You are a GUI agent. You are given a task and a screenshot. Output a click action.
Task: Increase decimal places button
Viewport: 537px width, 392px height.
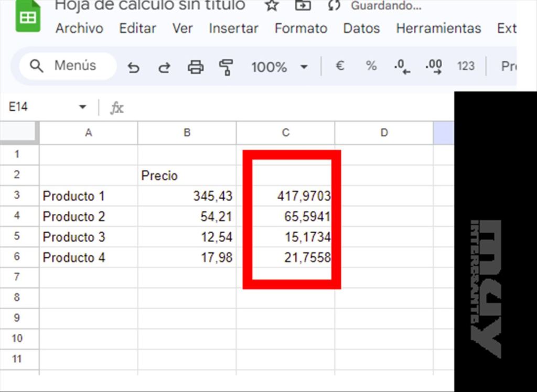click(x=434, y=67)
